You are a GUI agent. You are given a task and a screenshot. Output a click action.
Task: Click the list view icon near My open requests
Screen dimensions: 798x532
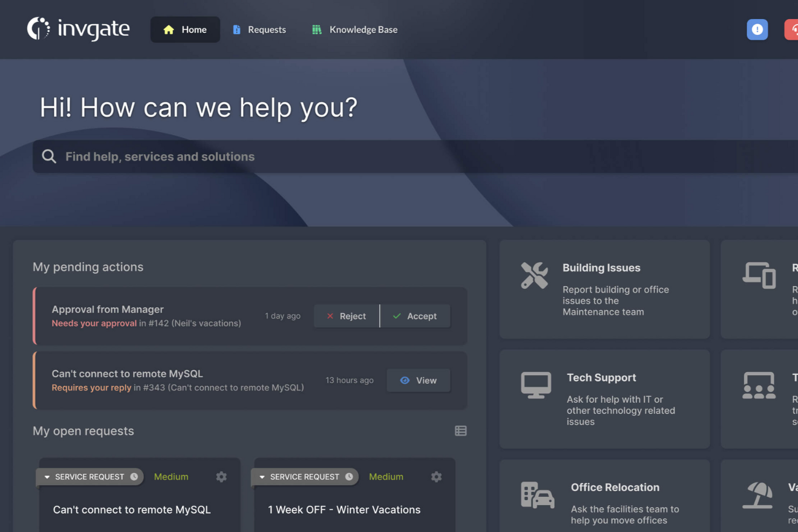coord(460,430)
